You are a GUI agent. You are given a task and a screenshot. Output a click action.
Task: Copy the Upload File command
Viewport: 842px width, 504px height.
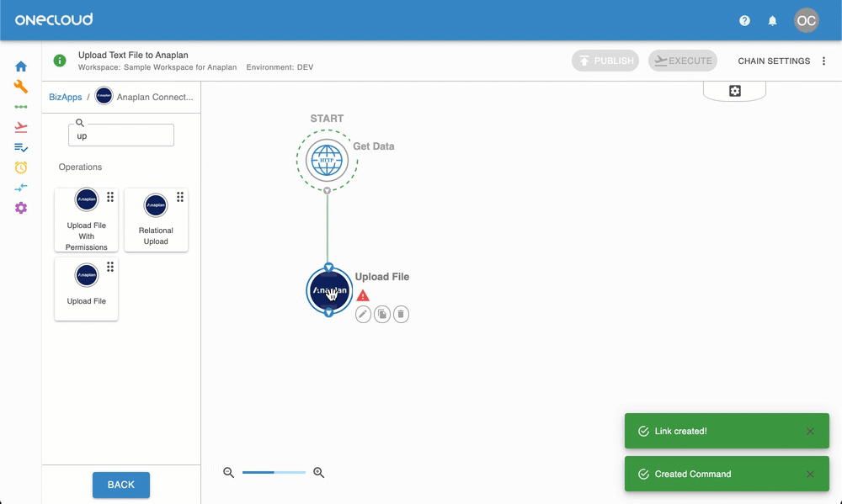click(x=381, y=314)
